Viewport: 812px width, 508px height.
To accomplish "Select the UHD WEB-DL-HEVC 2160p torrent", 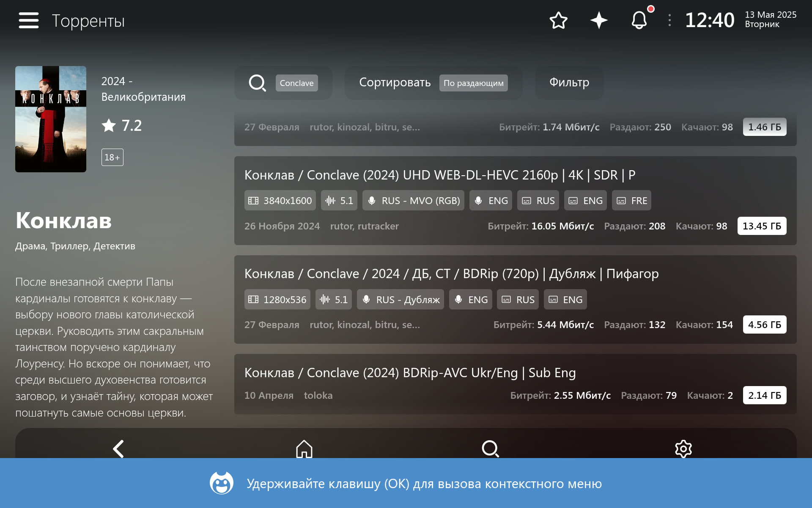I will coord(440,175).
